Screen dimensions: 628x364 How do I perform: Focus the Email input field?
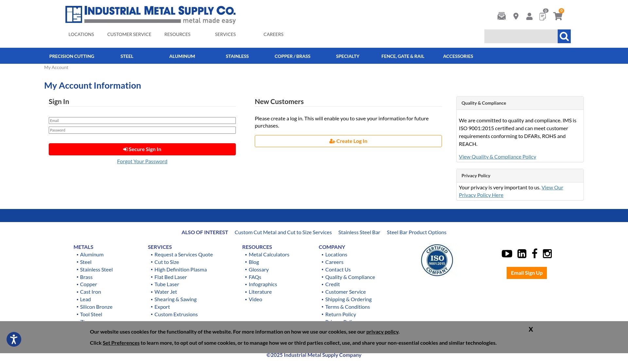(x=142, y=121)
